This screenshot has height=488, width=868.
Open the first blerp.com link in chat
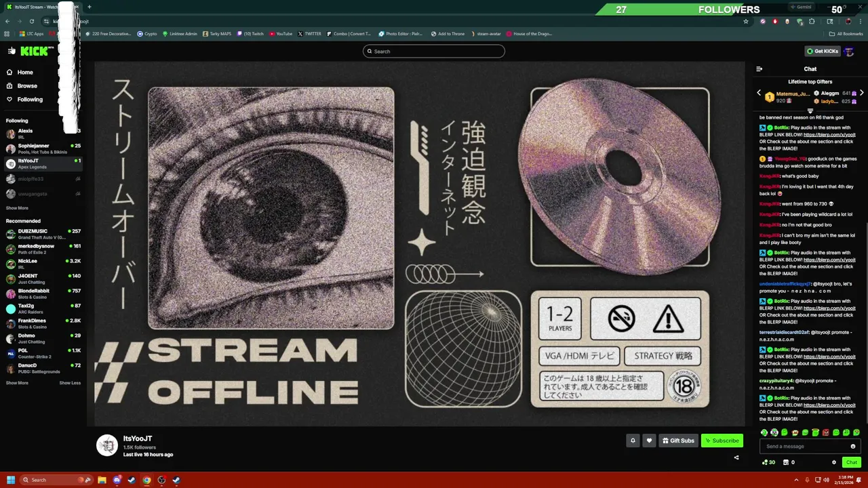[x=829, y=135]
